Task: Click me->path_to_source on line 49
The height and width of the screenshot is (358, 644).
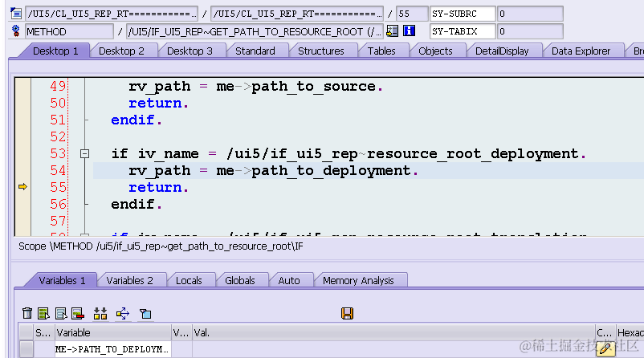Action: (296, 86)
